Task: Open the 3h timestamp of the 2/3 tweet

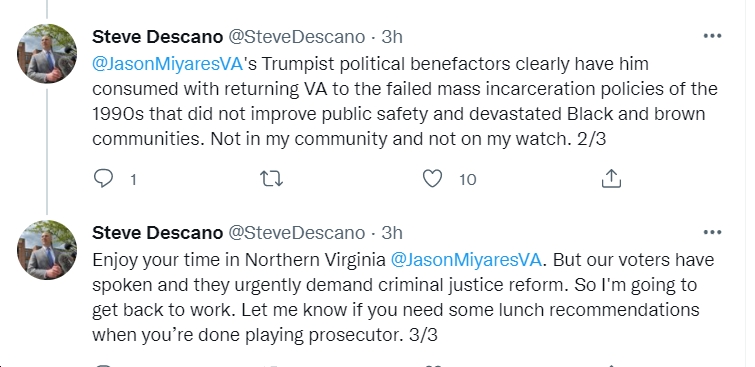Action: 392,37
